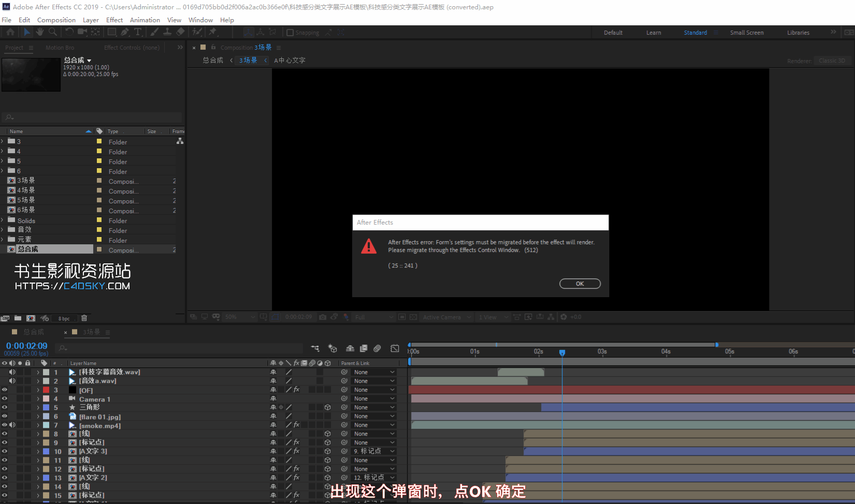This screenshot has height=504, width=855.
Task: Switch to the Learn workspace
Action: pos(654,33)
